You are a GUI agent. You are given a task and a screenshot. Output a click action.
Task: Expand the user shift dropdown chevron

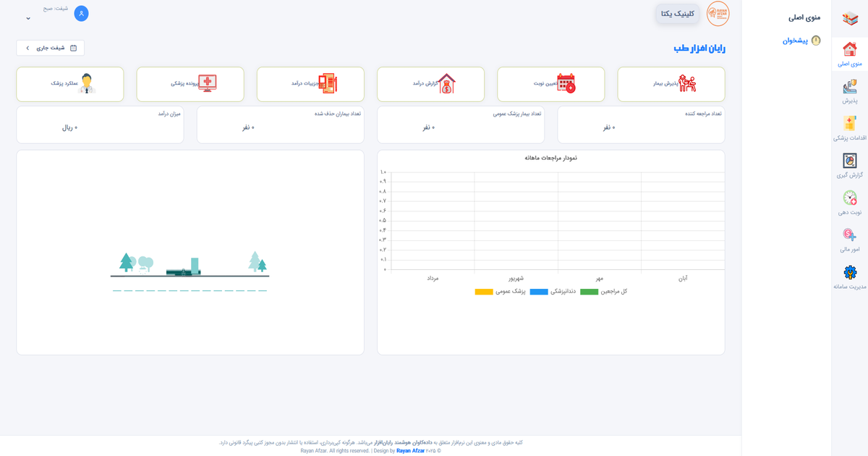click(28, 18)
